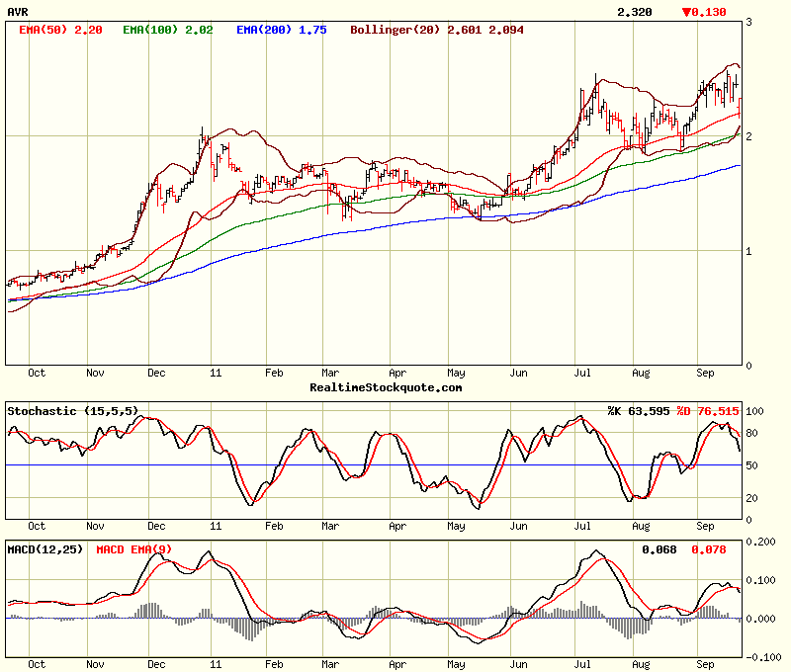
Task: Click the Dec label on the MACD axis
Action: (x=156, y=665)
